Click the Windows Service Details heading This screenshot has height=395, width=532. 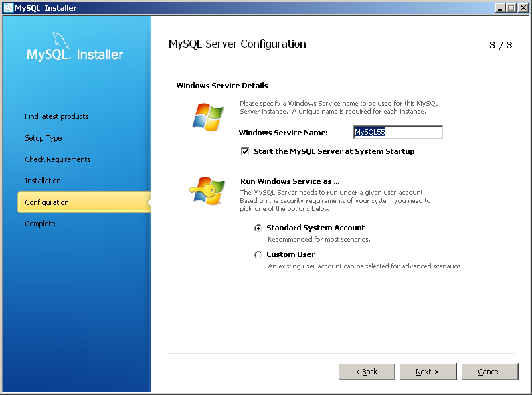pyautogui.click(x=222, y=86)
